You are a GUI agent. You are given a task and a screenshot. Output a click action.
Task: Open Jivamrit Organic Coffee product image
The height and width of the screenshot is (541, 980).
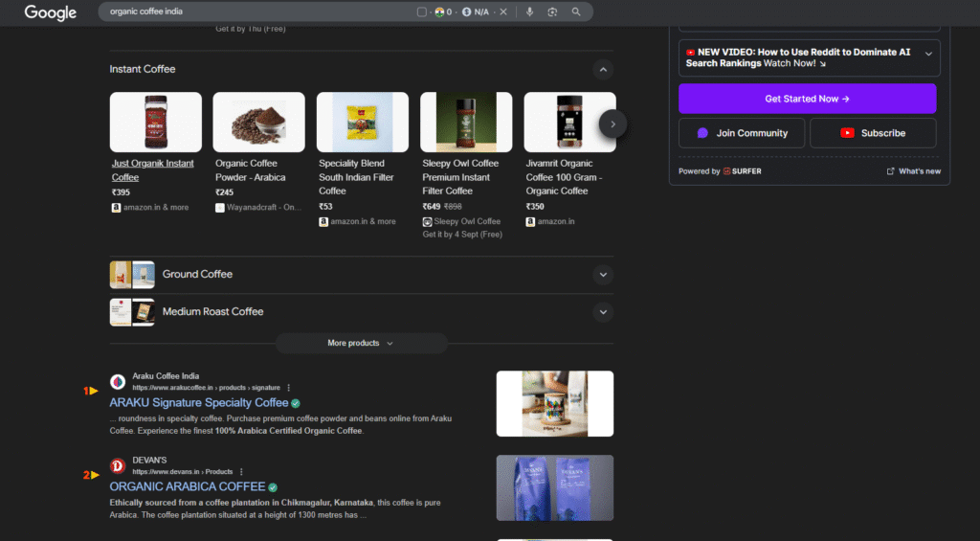point(570,122)
